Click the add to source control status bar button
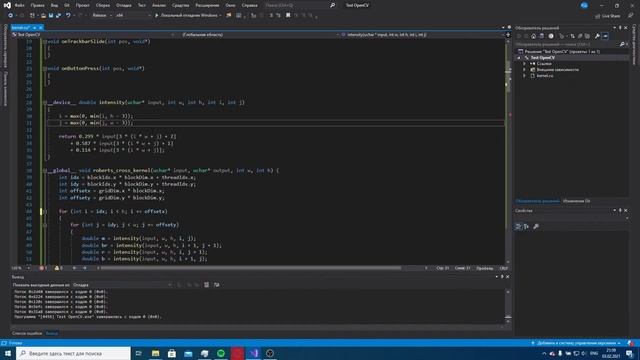640x360 pixels. (576, 343)
